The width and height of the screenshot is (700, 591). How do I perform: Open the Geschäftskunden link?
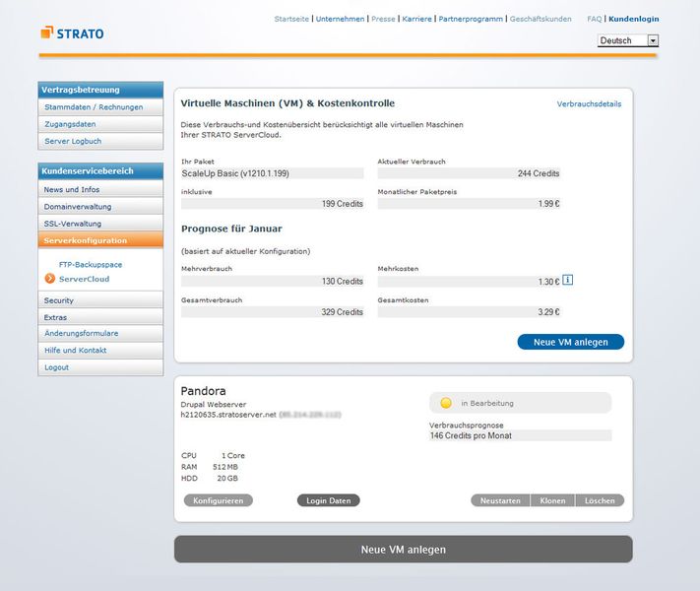pos(541,19)
